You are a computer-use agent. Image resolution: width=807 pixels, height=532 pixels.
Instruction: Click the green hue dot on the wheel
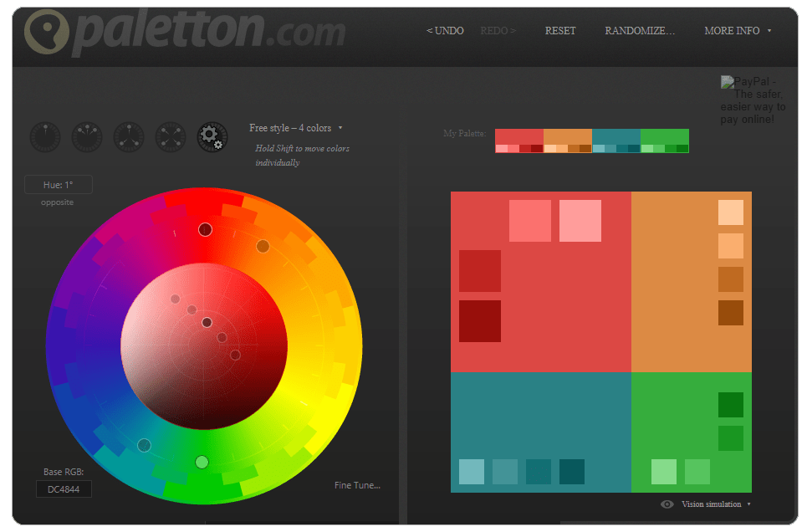(202, 462)
